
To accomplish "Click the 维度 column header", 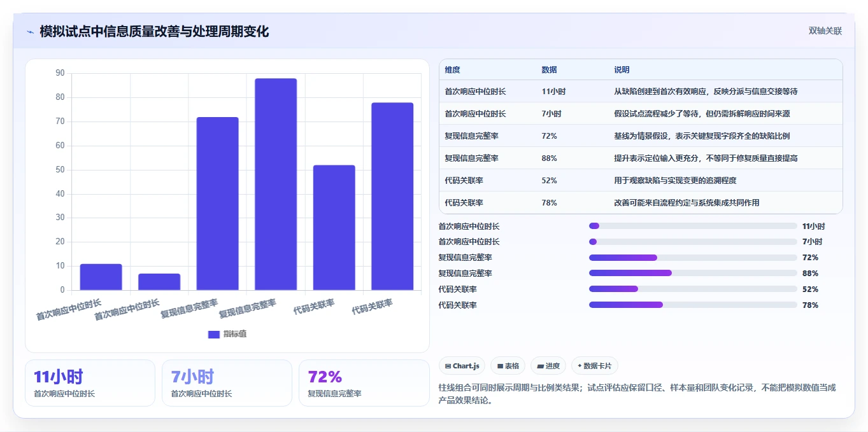I will (x=453, y=70).
